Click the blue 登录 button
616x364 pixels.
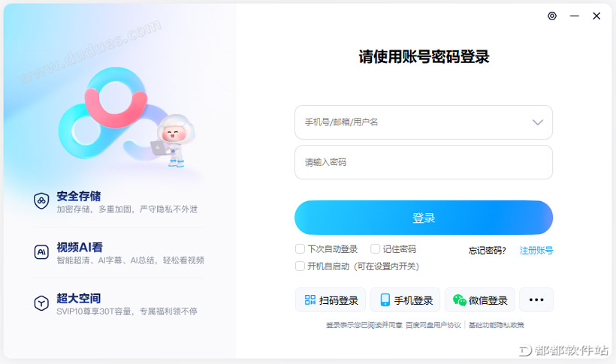424,218
